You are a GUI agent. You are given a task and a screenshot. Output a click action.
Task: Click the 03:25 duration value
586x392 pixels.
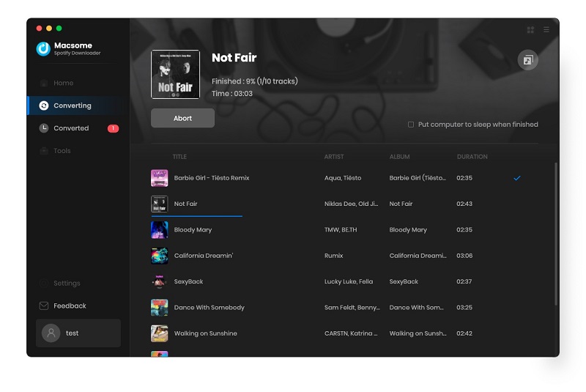pos(464,308)
